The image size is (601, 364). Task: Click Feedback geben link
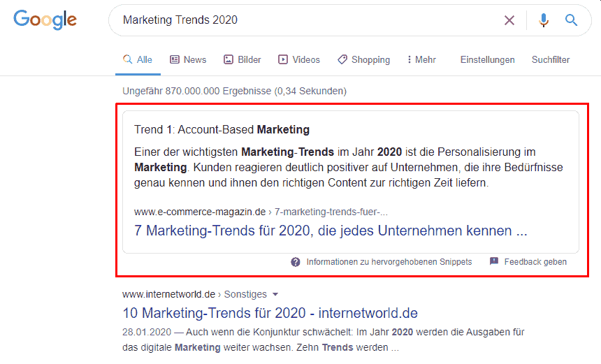(x=535, y=262)
